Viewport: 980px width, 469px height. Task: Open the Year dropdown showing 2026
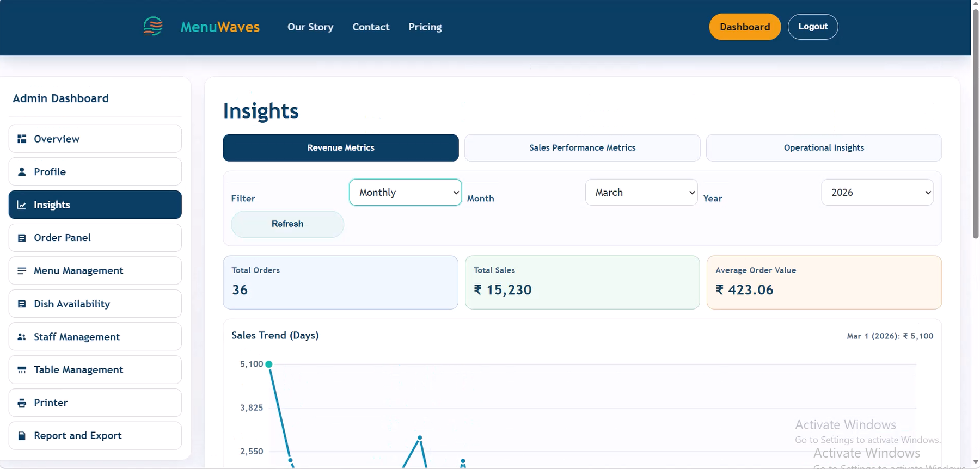point(877,192)
